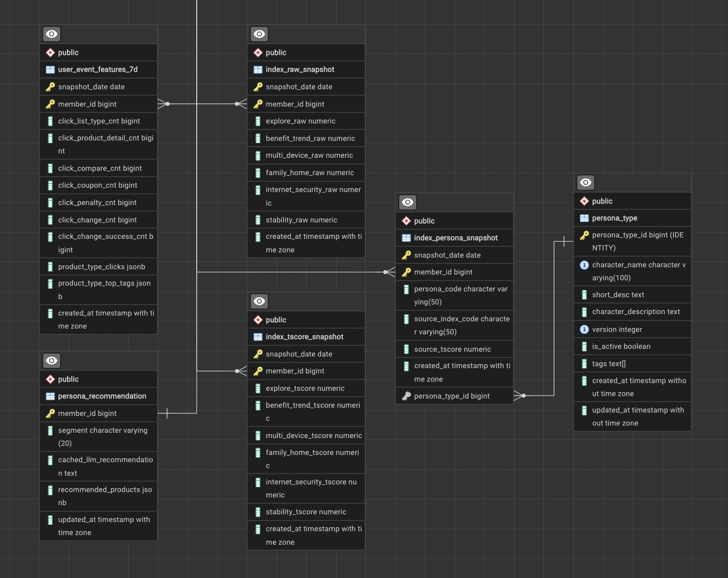Viewport: 728px width, 578px height.
Task: Toggle eye icon on index_raw_snapshot table
Action: [x=259, y=34]
